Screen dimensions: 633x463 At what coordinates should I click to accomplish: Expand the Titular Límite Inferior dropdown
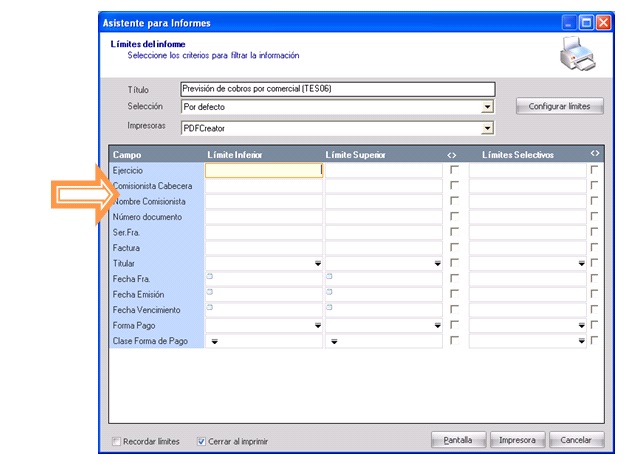pos(318,264)
